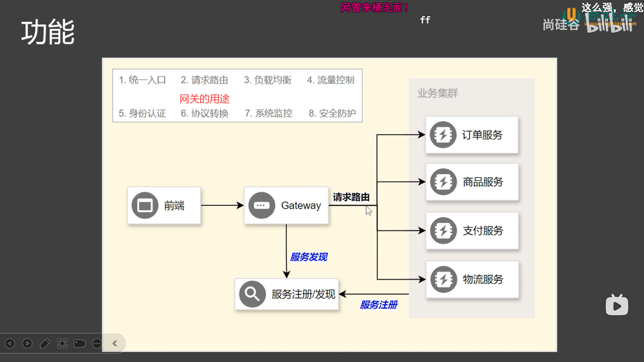Click the Gateway chat-bubble icon
Viewport: 644px width, 362px height.
click(x=262, y=205)
